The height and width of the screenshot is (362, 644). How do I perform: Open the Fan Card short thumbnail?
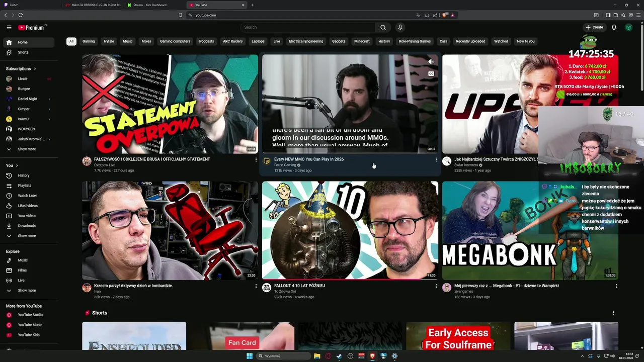point(242,336)
